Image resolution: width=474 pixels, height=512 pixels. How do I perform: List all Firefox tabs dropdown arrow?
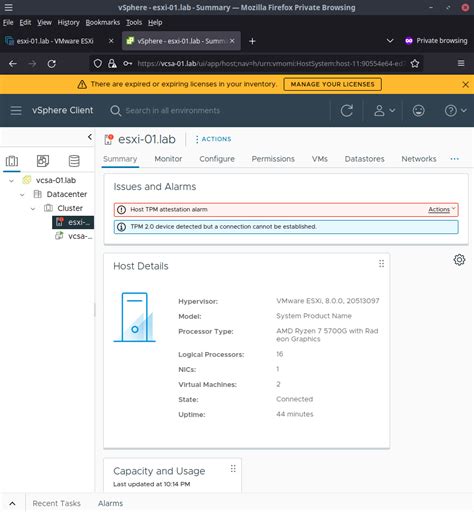coord(390,41)
